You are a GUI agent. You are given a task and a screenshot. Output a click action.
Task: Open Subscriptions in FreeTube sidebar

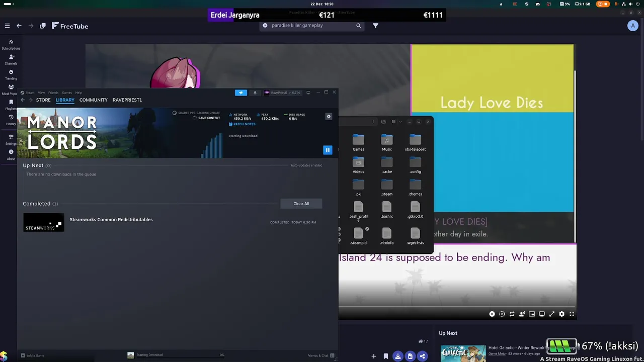coord(11,45)
